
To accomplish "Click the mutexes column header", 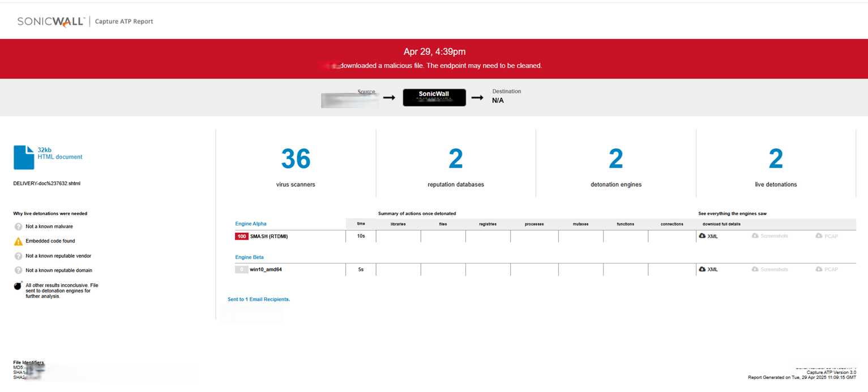I will click(x=580, y=224).
